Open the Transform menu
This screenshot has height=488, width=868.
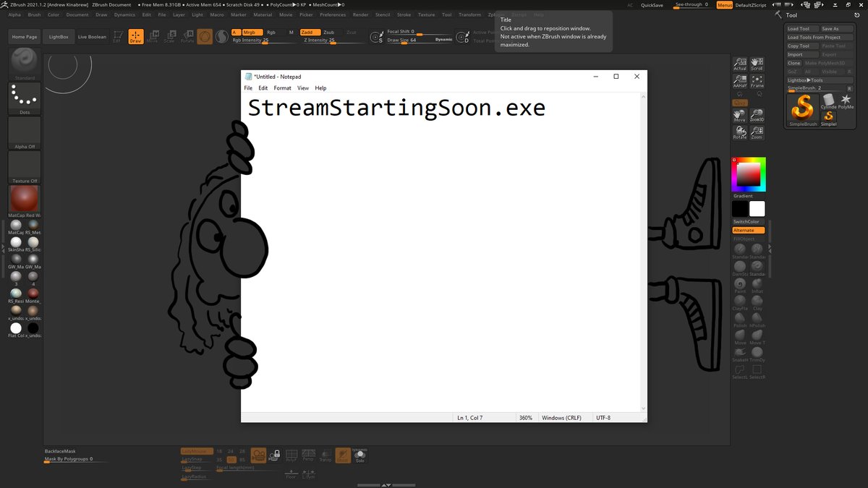tap(469, 14)
